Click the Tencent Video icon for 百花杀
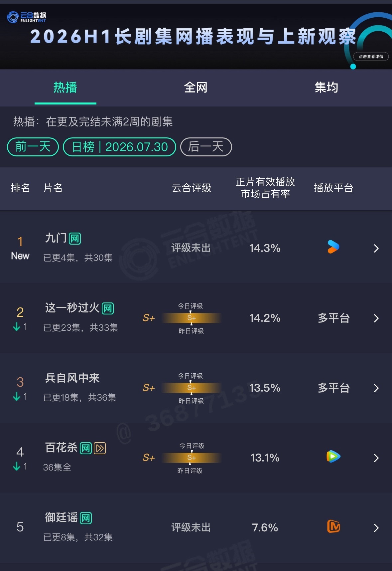The height and width of the screenshot is (571, 392). [333, 457]
